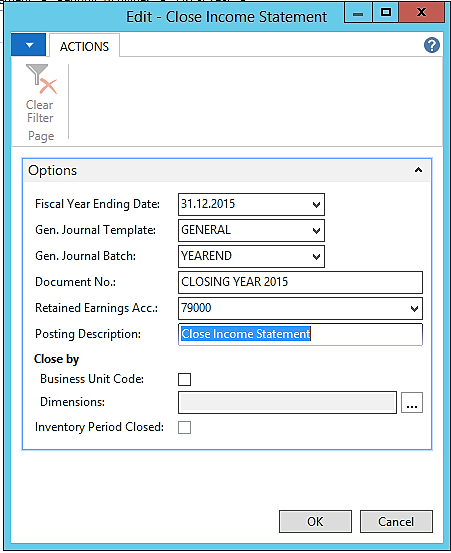The width and height of the screenshot is (451, 553).
Task: Click the Fiscal Year Ending Date label
Action: click(98, 204)
